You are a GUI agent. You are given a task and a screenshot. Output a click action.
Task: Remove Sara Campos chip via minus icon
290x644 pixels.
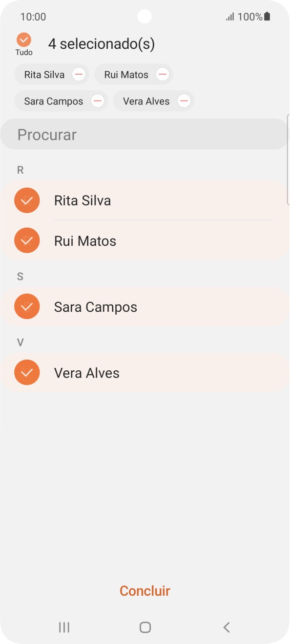(97, 101)
